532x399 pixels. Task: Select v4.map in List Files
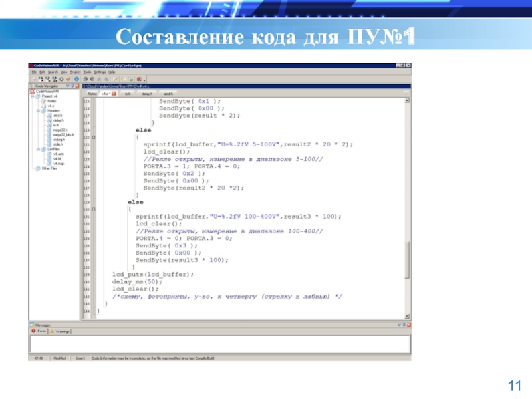(x=59, y=164)
